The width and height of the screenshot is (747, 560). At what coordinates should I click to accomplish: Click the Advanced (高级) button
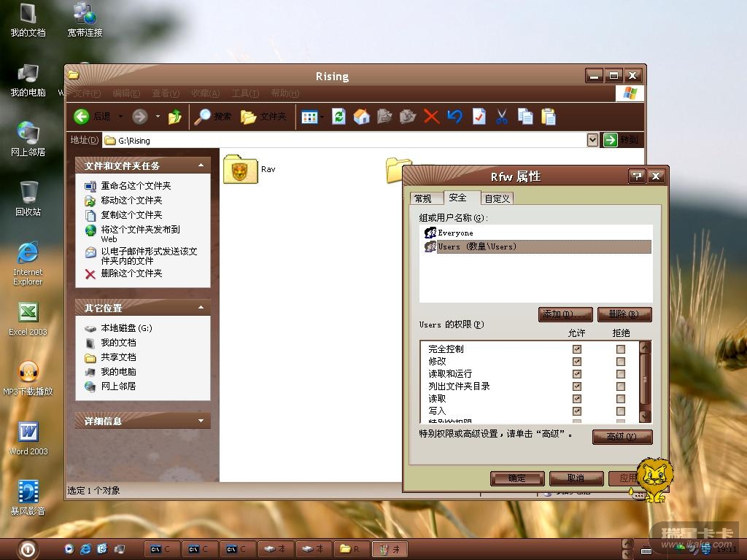pyautogui.click(x=622, y=437)
